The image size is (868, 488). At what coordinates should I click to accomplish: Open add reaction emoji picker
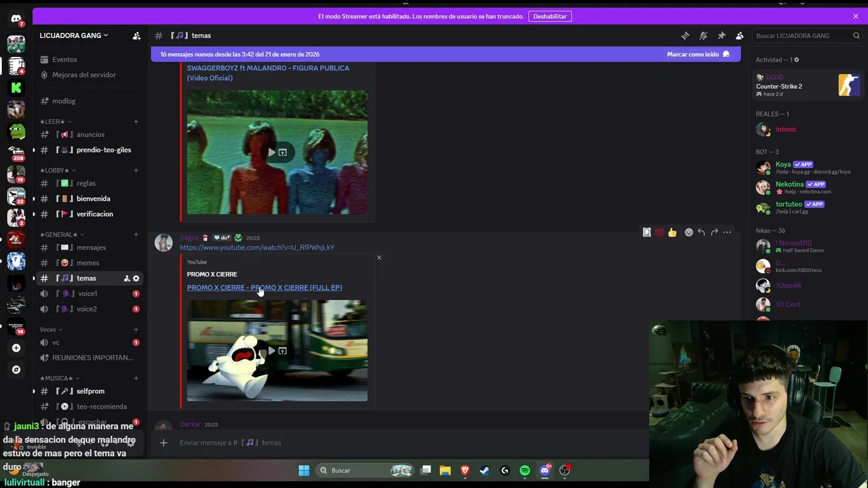pos(688,232)
